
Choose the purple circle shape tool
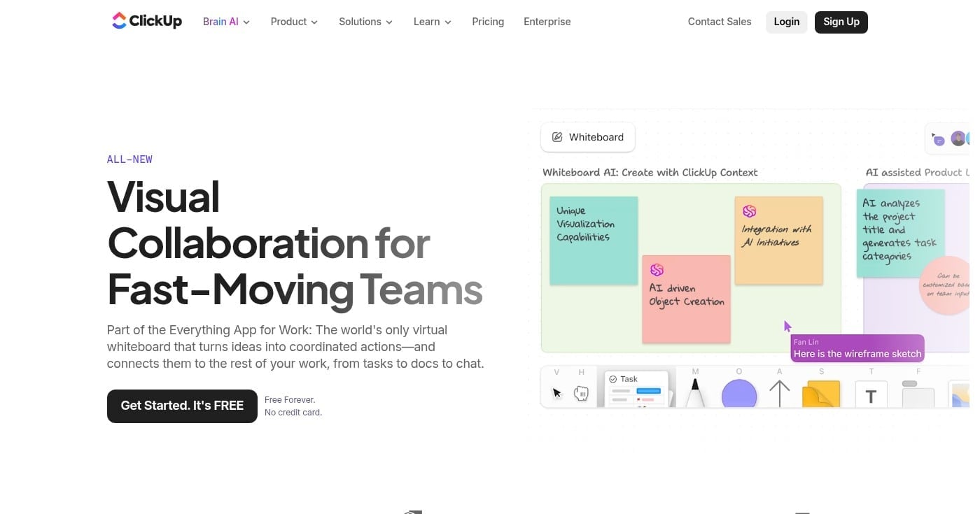click(x=738, y=394)
